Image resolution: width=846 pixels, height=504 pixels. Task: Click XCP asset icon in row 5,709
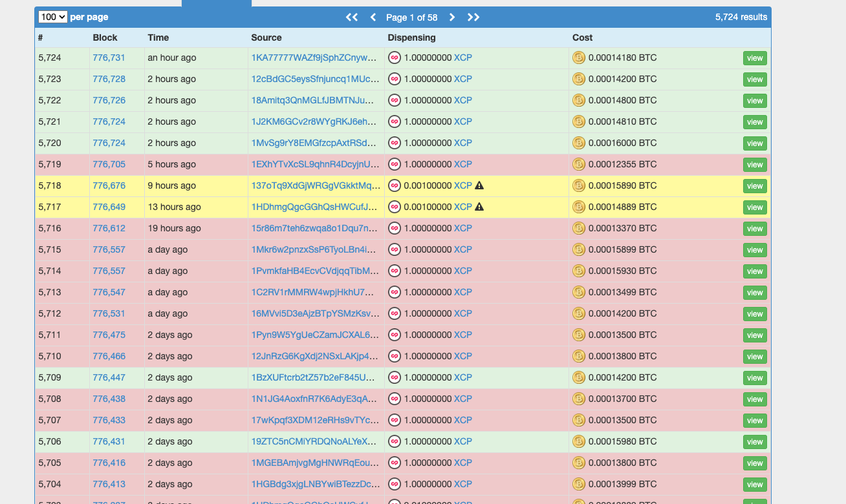coord(395,377)
